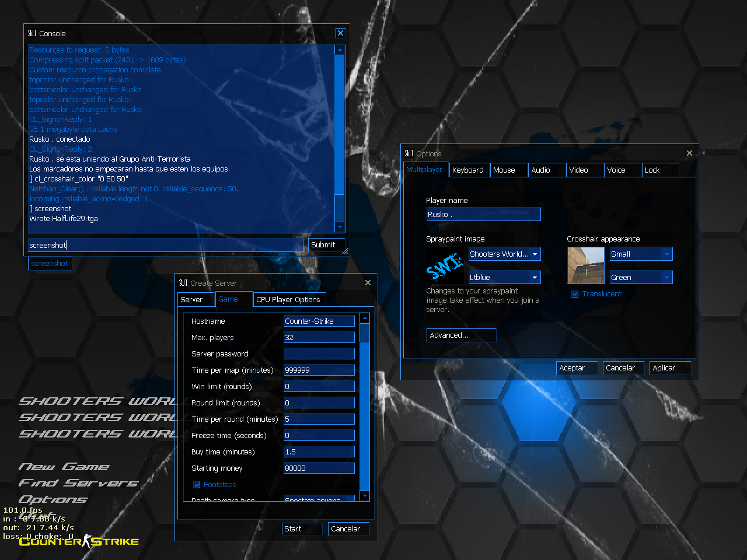
Task: Switch to the Lock tab
Action: [x=660, y=170]
